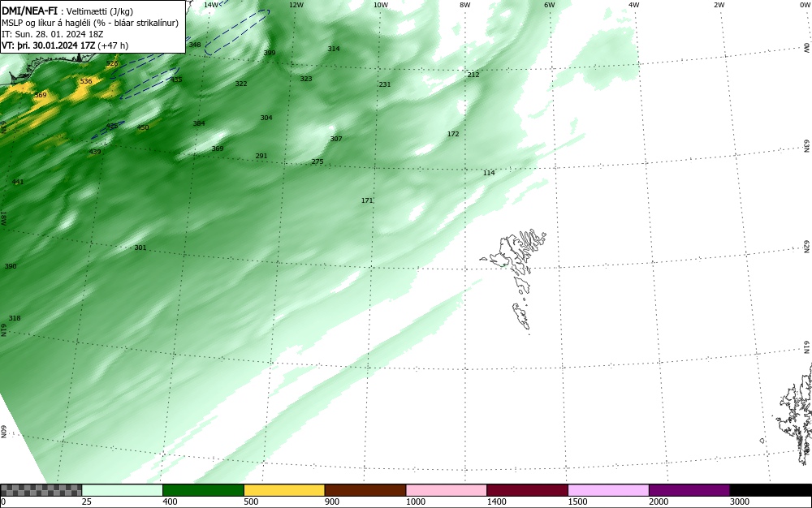The width and height of the screenshot is (812, 508).
Task: Click the map value 322
Action: 241,84
